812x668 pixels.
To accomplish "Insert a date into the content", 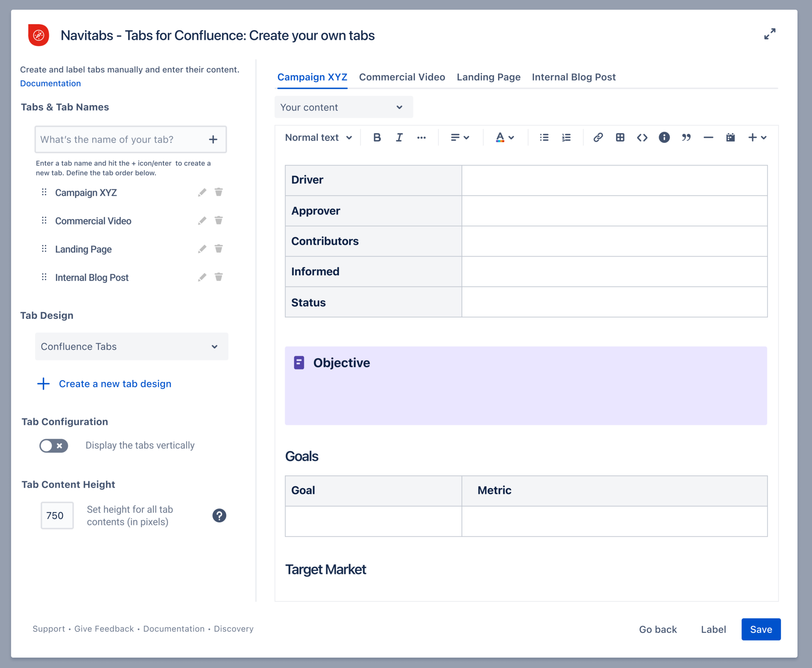I will point(730,138).
